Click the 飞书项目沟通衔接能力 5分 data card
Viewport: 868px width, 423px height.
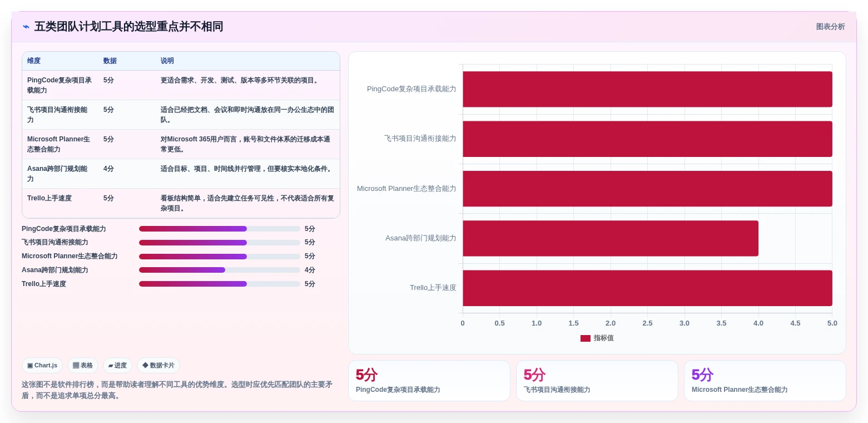pyautogui.click(x=597, y=381)
